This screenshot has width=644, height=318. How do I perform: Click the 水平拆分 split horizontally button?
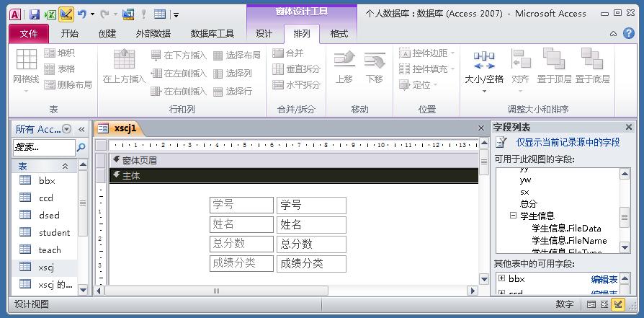(297, 85)
